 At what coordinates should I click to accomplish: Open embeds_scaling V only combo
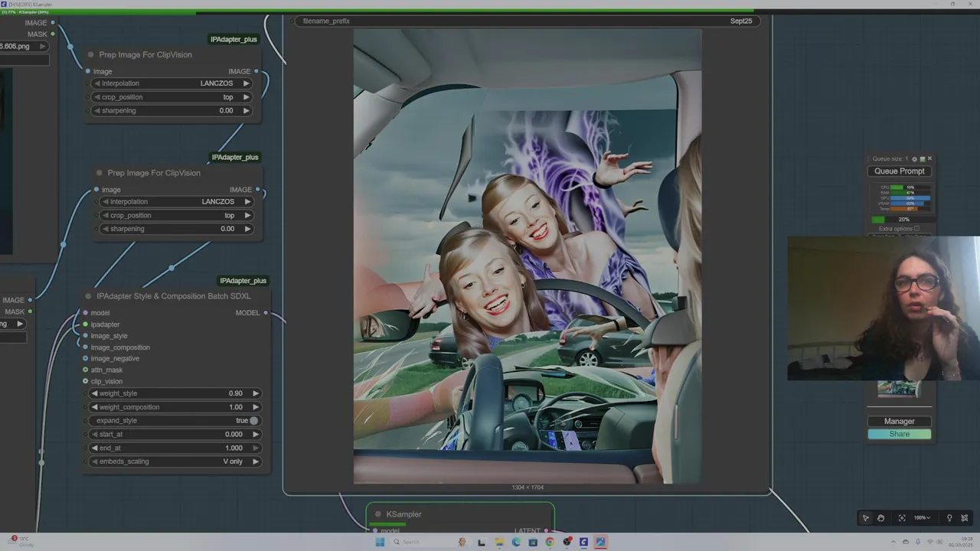176,461
